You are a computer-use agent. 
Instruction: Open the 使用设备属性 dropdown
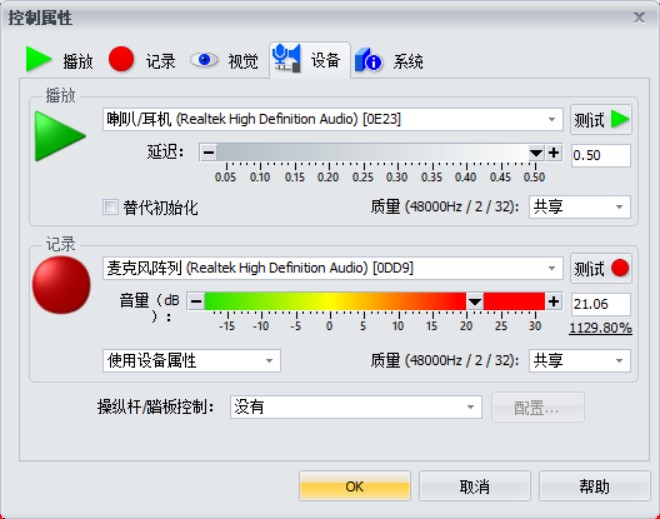point(192,361)
